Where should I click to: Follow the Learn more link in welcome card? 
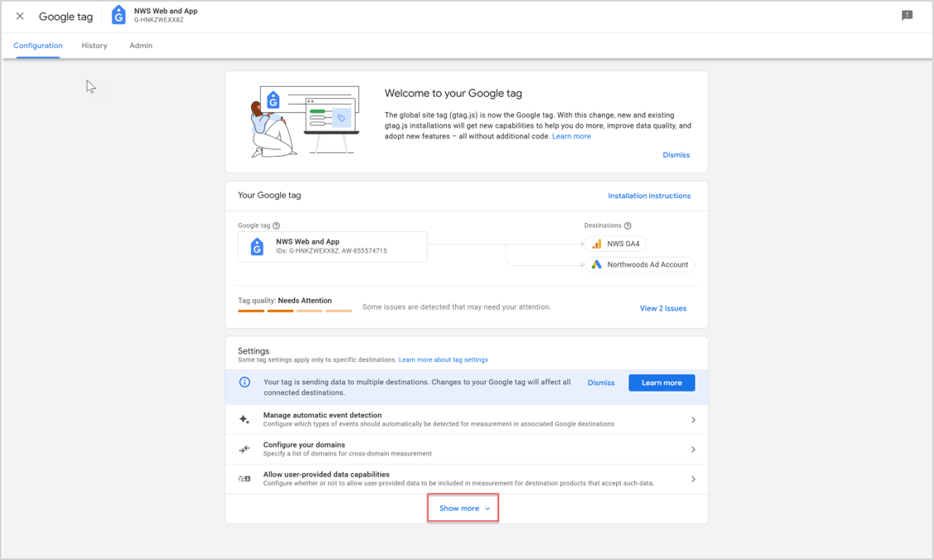[571, 136]
